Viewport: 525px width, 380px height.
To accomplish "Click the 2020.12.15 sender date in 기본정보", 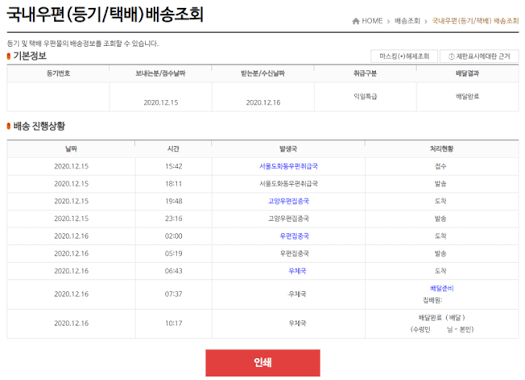I will (x=161, y=102).
